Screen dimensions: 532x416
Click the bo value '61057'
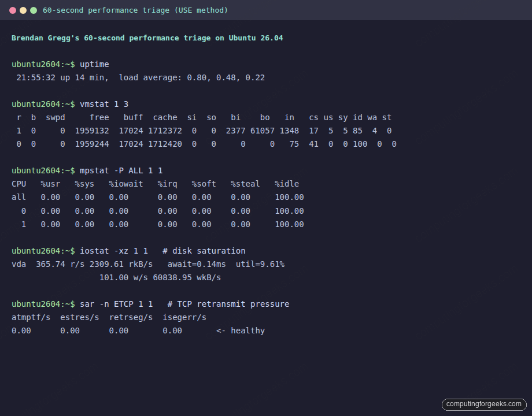pyautogui.click(x=263, y=131)
